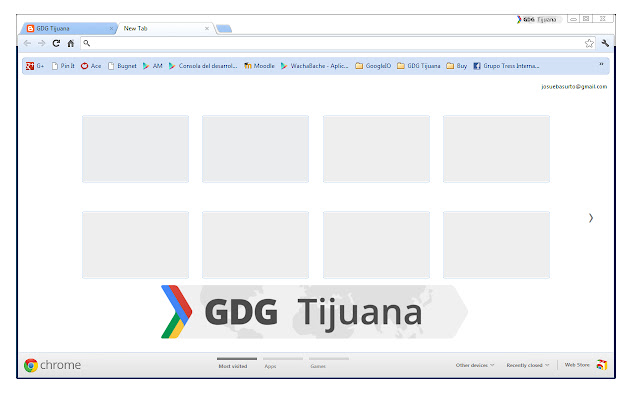
Task: Open the home page via house icon
Action: (71, 43)
